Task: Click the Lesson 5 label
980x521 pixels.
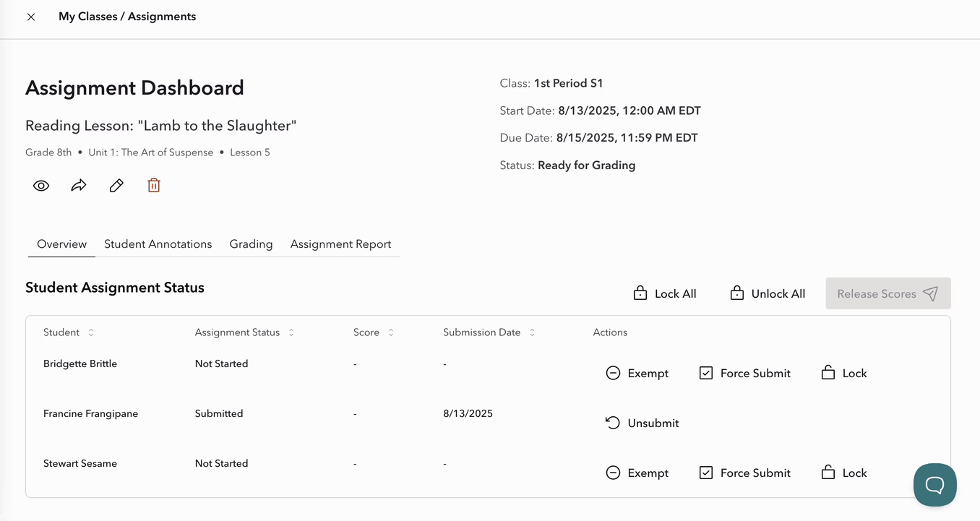Action: pyautogui.click(x=250, y=152)
